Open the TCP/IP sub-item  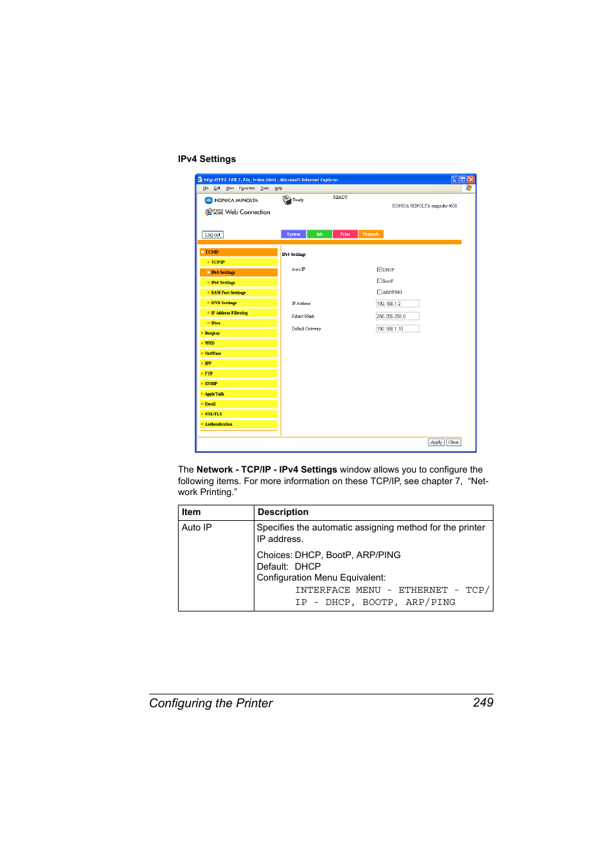[238, 262]
